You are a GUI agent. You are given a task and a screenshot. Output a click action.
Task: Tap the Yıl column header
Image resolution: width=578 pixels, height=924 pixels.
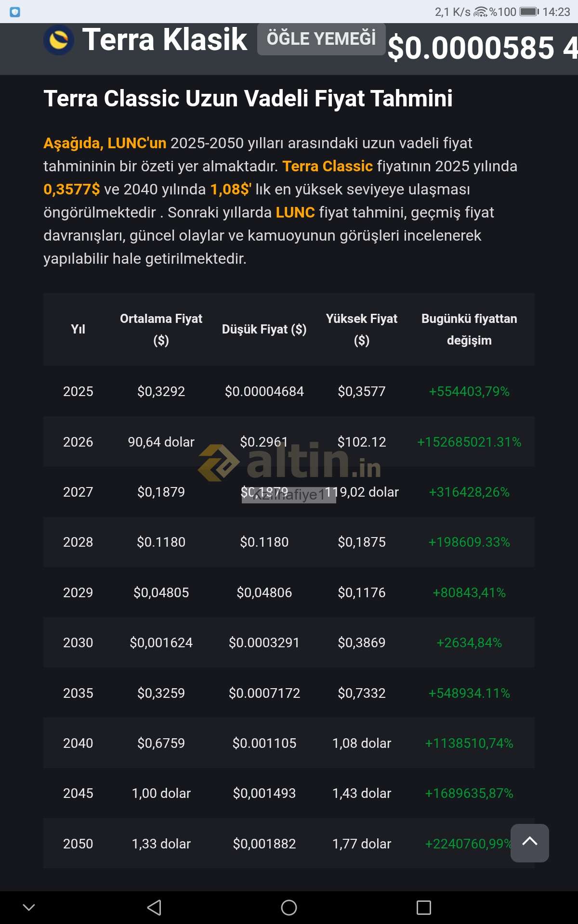[78, 329]
